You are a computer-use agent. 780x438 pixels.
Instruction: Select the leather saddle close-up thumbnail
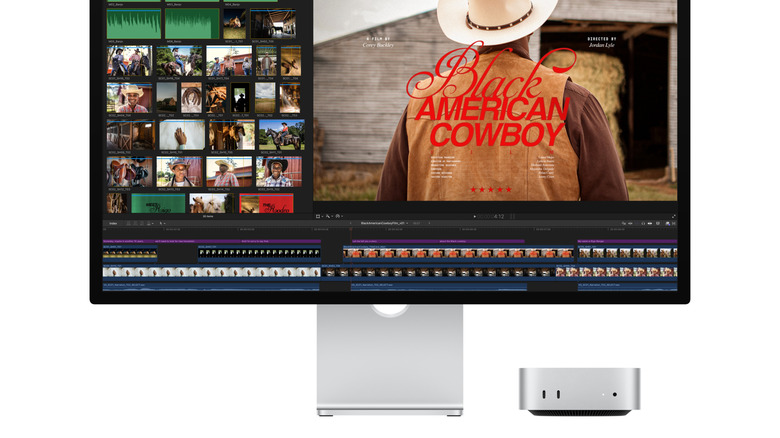(x=129, y=172)
